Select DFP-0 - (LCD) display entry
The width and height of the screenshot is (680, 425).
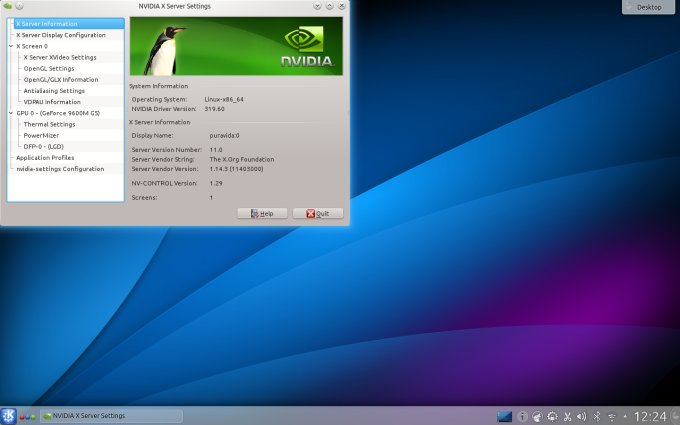tap(43, 147)
